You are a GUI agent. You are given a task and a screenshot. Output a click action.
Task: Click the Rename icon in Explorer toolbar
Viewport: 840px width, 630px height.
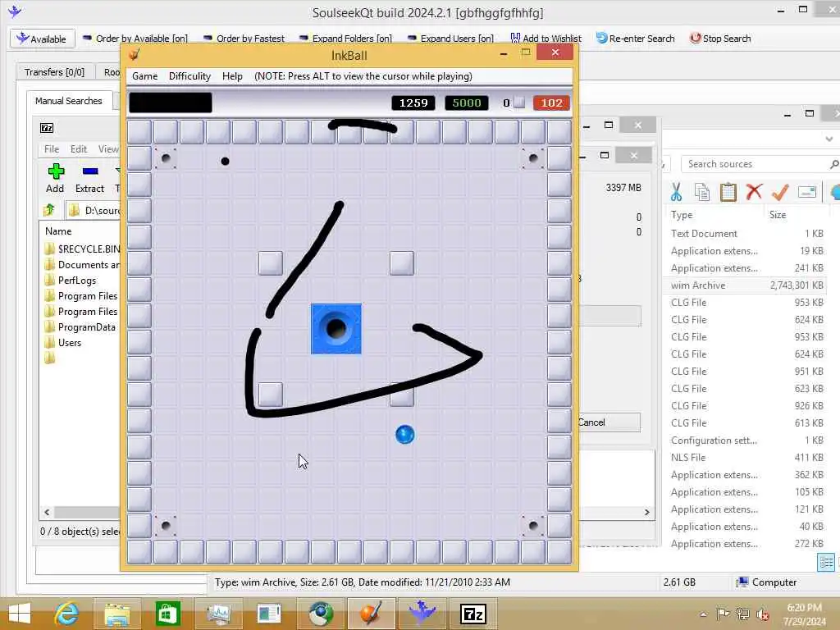tap(807, 191)
